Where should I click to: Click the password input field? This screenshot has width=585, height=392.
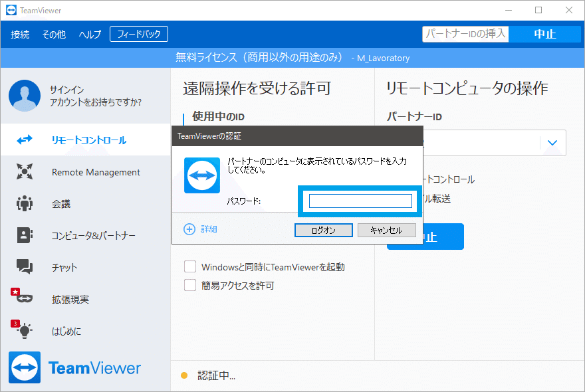click(x=360, y=201)
